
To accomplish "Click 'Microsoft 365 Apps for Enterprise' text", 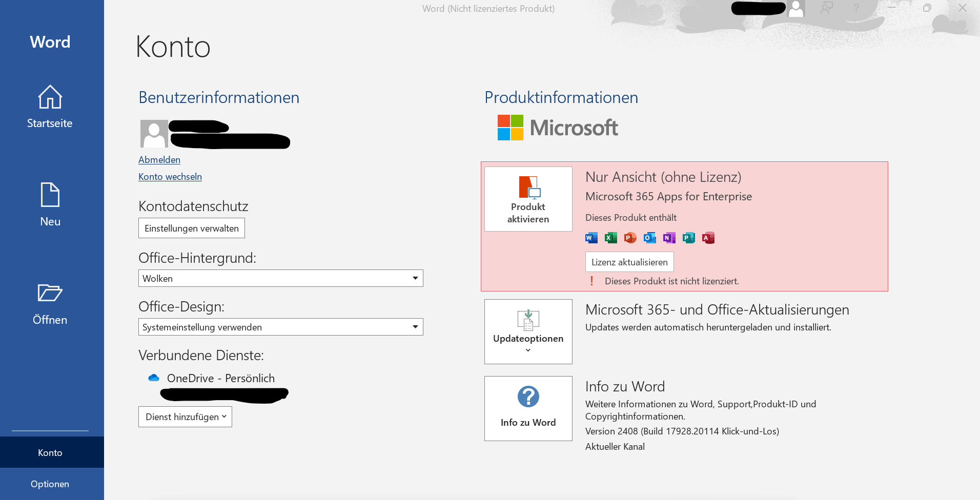I will coord(668,196).
